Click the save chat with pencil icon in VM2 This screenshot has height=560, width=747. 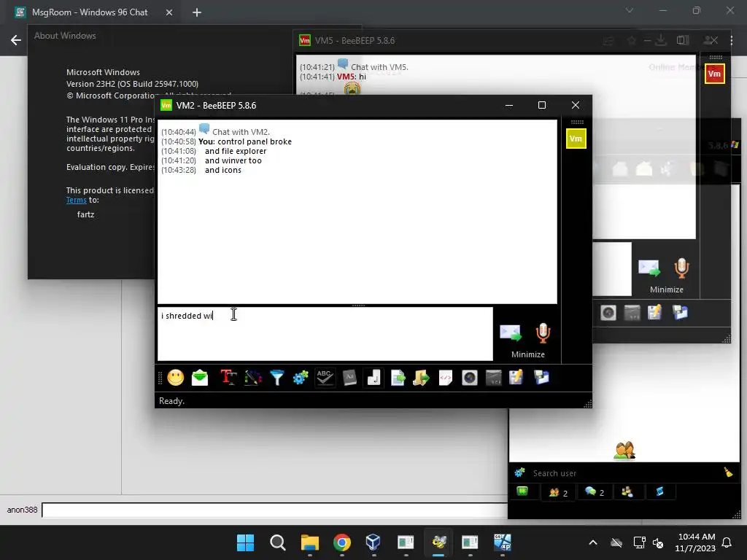(x=516, y=378)
